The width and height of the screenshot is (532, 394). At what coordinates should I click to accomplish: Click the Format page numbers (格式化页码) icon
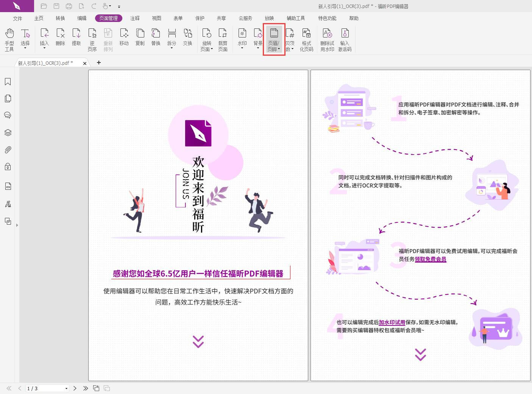point(306,39)
